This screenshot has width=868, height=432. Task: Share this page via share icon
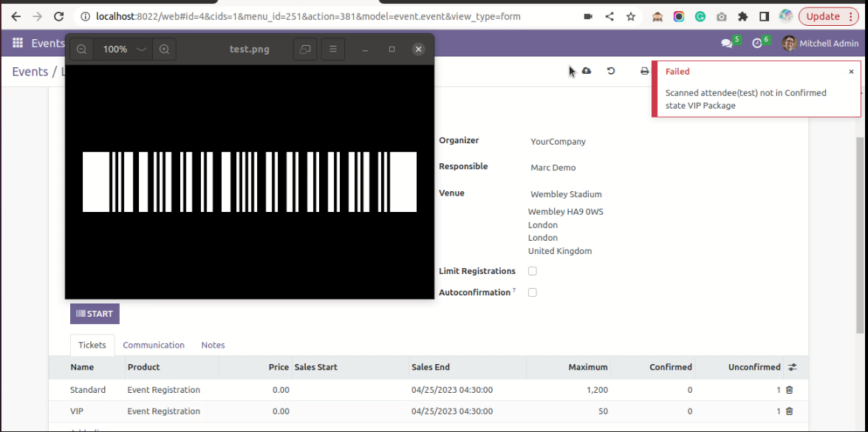point(609,16)
